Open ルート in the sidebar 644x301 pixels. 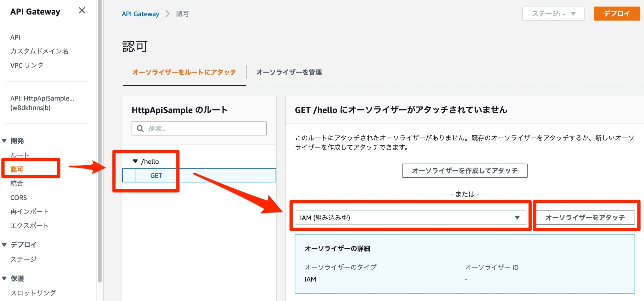19,155
